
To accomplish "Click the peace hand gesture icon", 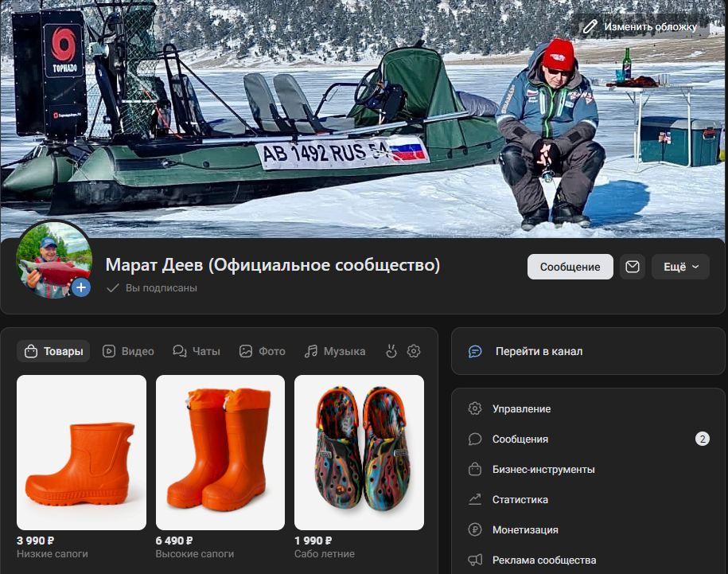I will coord(391,351).
